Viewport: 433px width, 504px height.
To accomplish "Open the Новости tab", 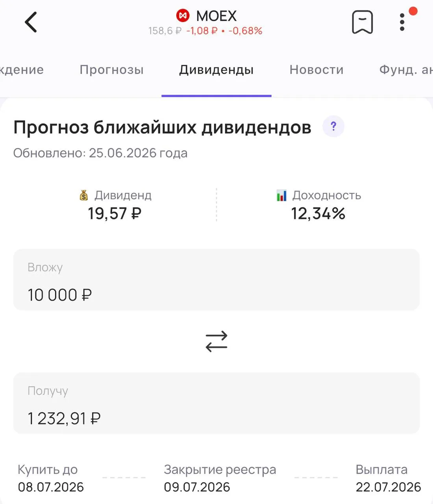I will 316,70.
